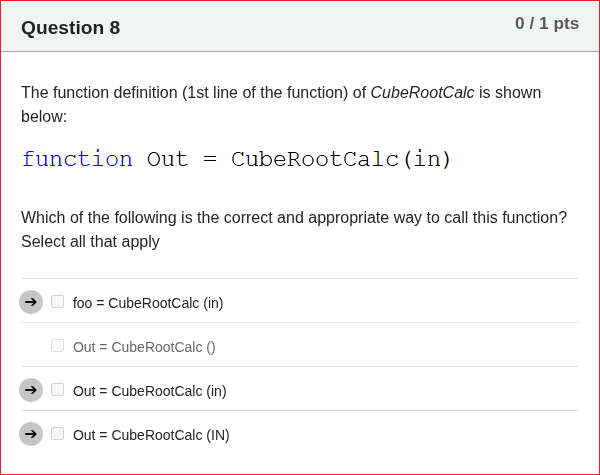Click the arrow icon beside foo = CubeRootCalc (in)
This screenshot has height=475, width=600.
tap(31, 301)
